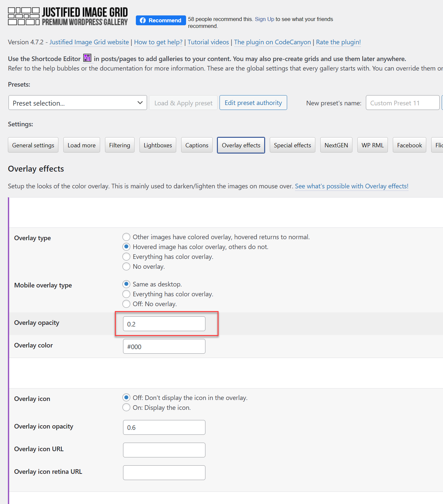Click the Justified Image Grid logo

click(x=68, y=16)
